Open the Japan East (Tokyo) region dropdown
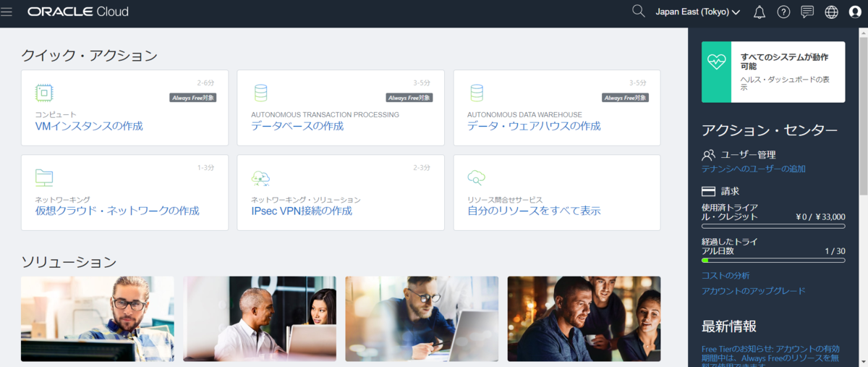The image size is (868, 367). [x=697, y=12]
